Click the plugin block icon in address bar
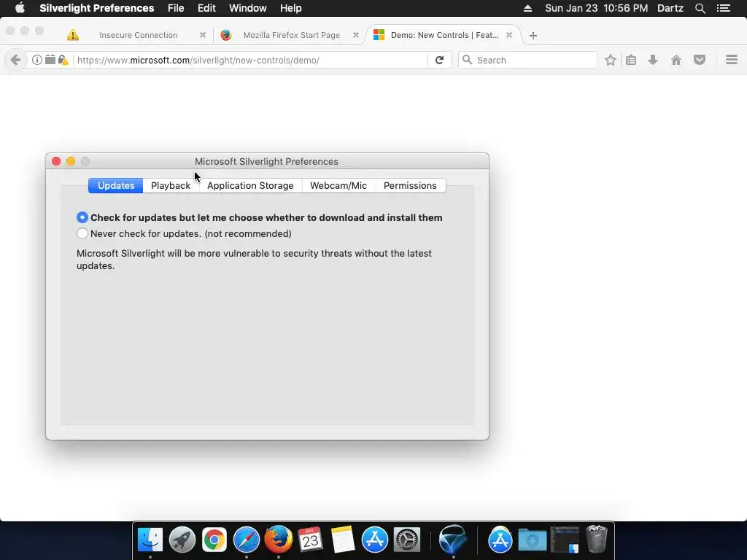Viewport: 747px width, 560px height. 50,60
